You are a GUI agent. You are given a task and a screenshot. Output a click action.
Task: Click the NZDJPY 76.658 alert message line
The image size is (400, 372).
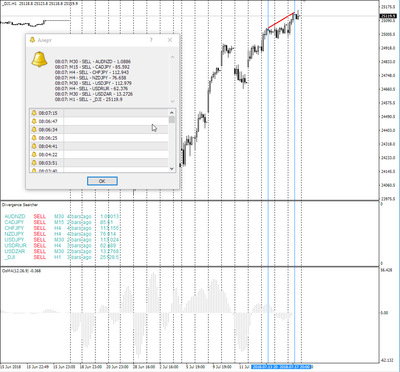pos(91,78)
